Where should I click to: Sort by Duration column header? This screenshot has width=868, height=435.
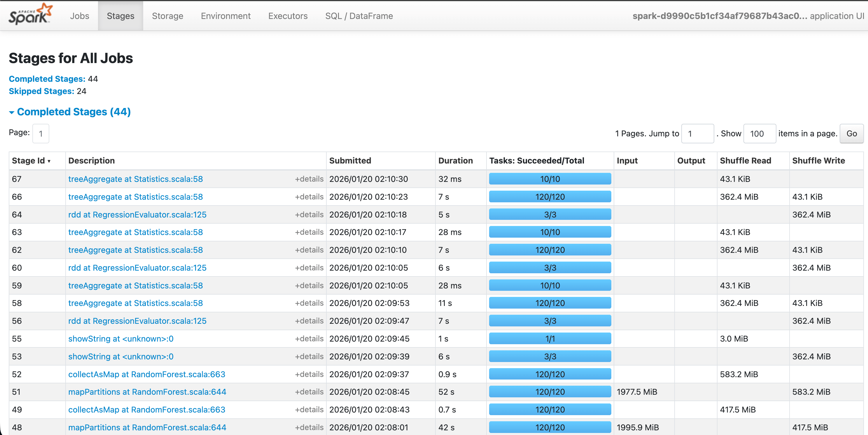[x=455, y=161]
